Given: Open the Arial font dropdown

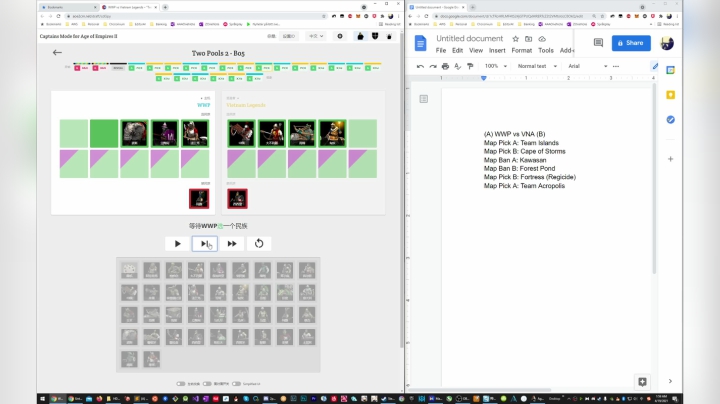Looking at the screenshot, I should pyautogui.click(x=587, y=66).
